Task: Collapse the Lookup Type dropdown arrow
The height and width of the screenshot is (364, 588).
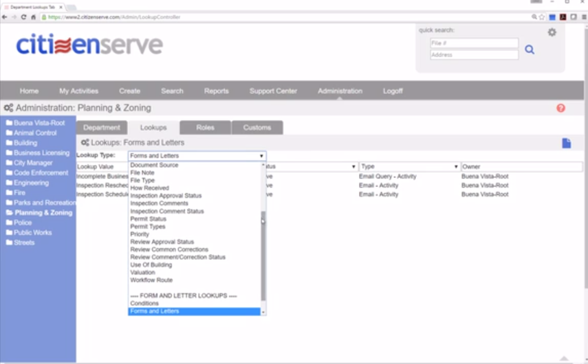Action: click(x=262, y=156)
